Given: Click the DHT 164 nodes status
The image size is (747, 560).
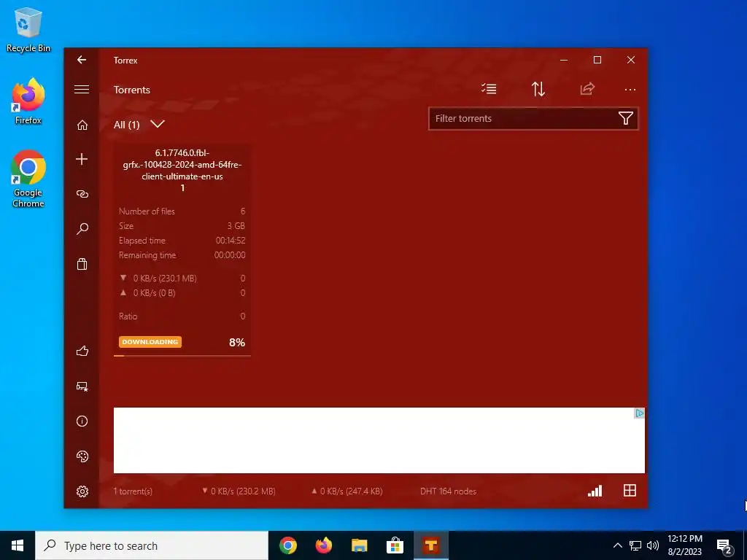Looking at the screenshot, I should [x=449, y=491].
